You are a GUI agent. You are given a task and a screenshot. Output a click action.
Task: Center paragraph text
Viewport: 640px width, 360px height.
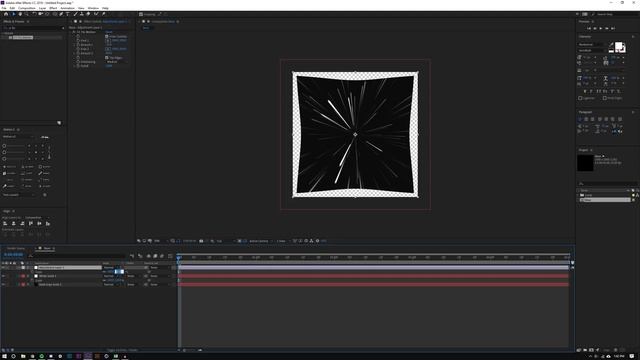586,119
